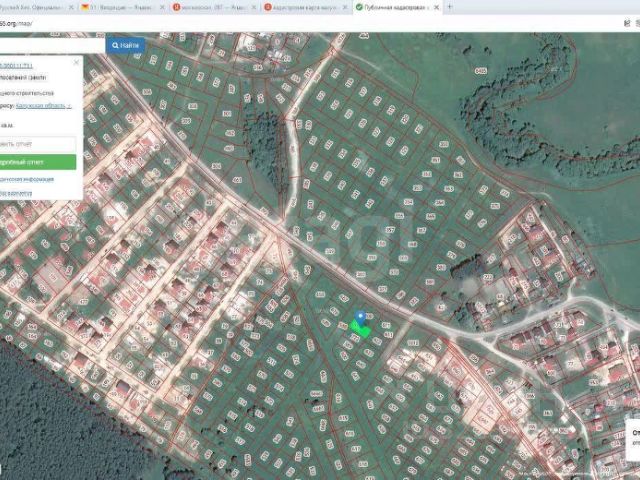Viewport: 640px width, 480px height.
Task: Close the active Публичная кадастровая tab
Action: (x=436, y=7)
